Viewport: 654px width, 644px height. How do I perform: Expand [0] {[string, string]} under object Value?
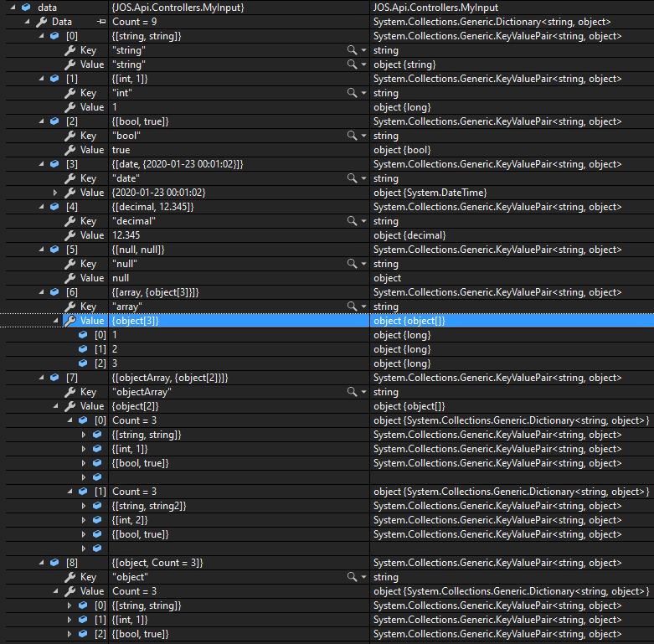point(70,605)
